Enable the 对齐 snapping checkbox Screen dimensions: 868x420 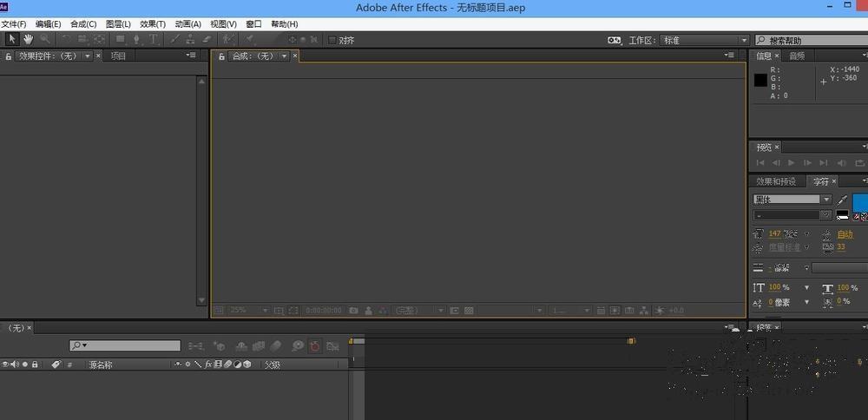[x=332, y=40]
